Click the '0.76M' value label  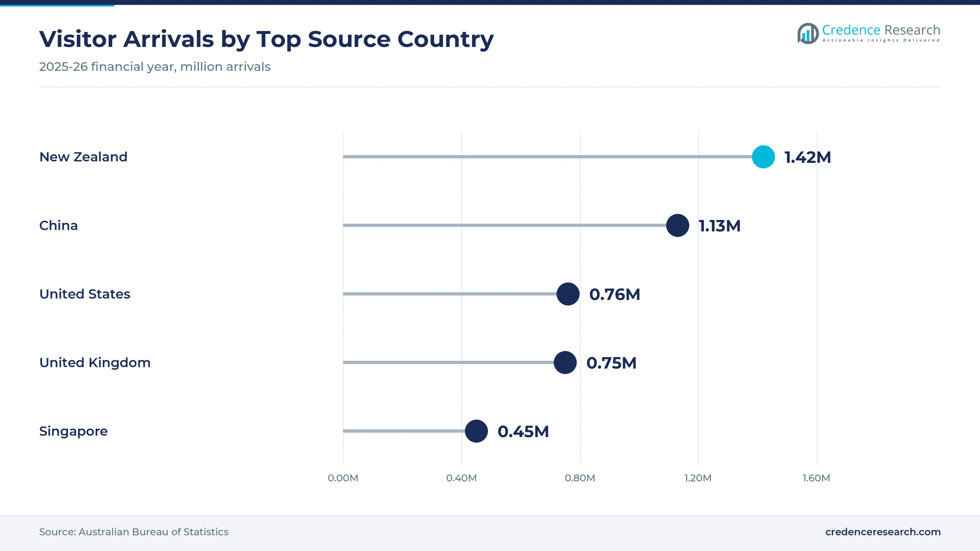615,294
